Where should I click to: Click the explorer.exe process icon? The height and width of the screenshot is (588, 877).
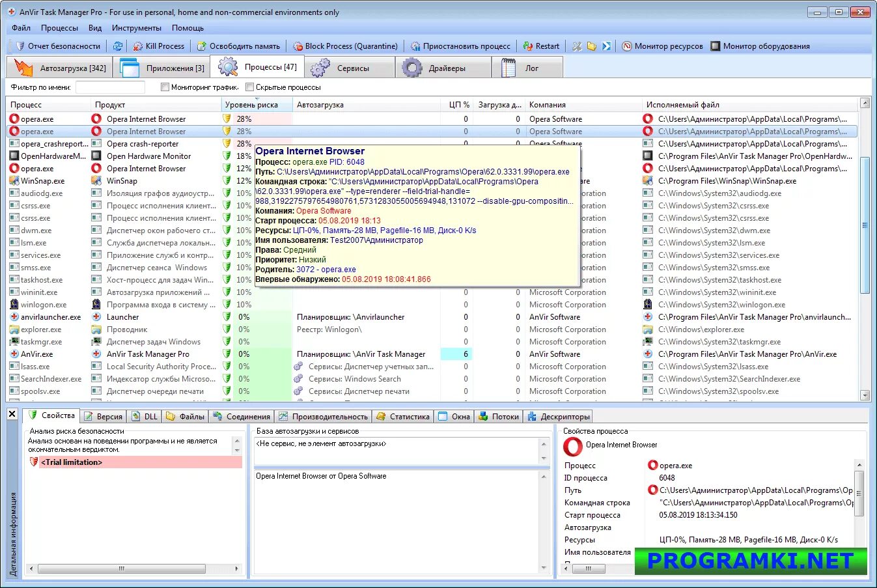coord(14,329)
